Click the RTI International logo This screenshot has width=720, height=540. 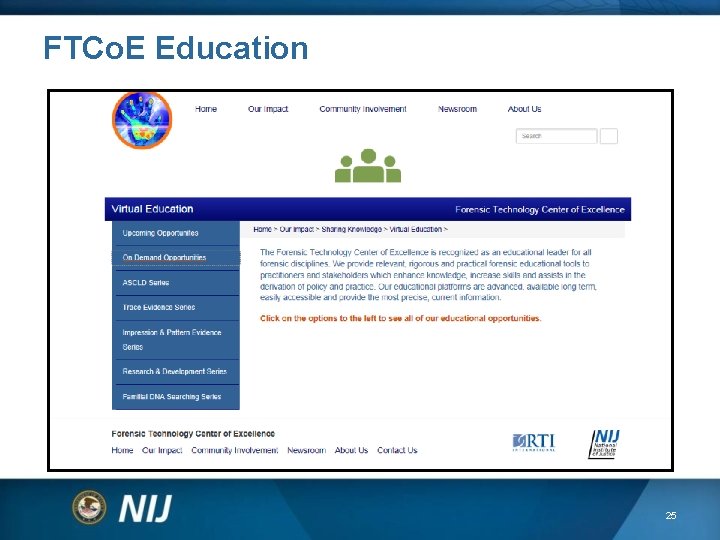pos(534,443)
